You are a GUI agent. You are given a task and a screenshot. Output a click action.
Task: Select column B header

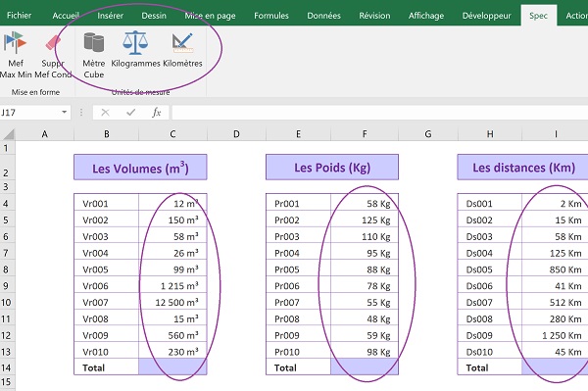pos(107,134)
